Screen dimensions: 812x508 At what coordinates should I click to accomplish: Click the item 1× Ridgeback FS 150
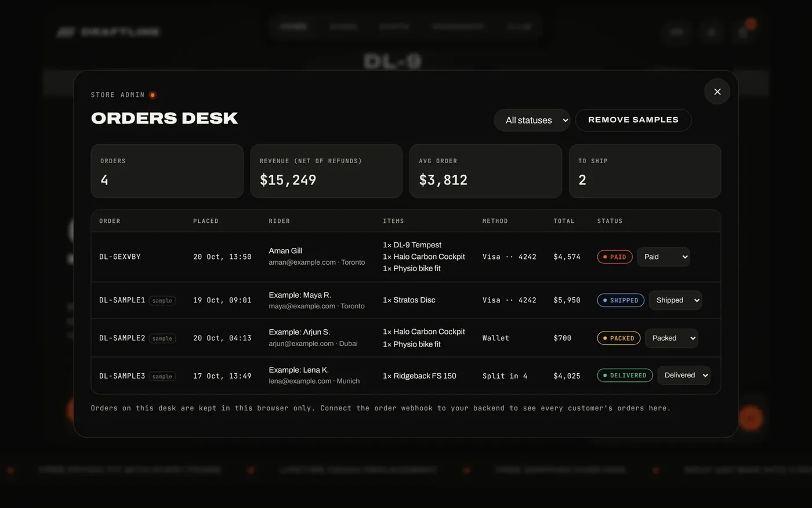point(419,376)
